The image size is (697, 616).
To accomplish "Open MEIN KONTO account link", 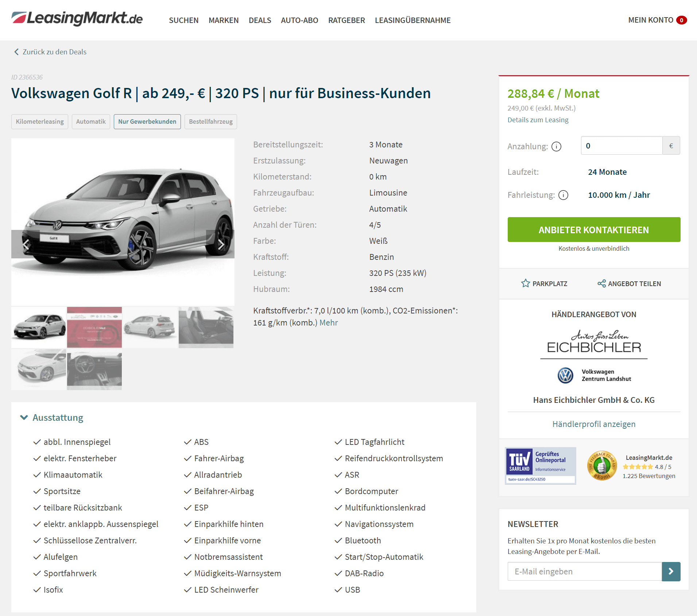I will pos(651,20).
